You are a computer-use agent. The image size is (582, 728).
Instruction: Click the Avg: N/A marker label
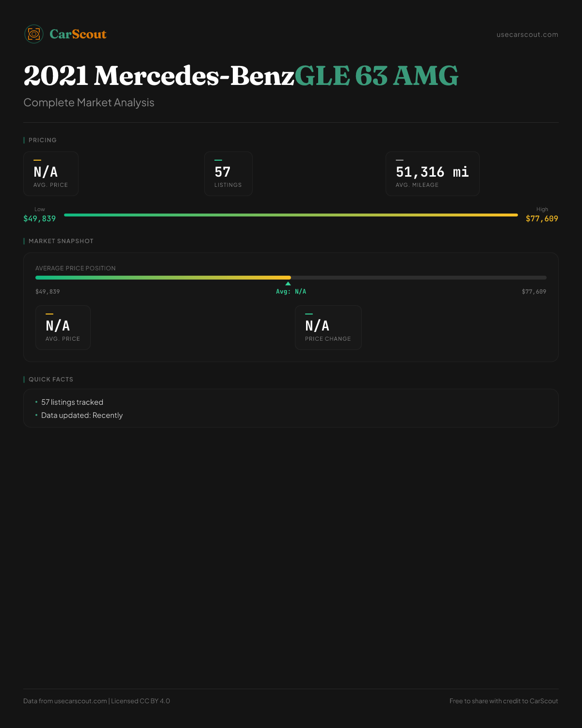291,292
